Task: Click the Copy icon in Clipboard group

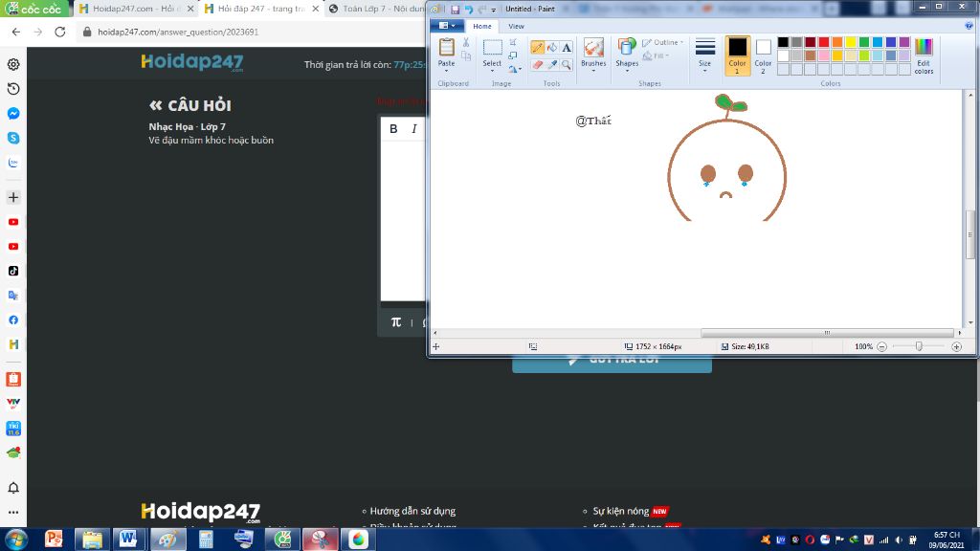Action: 466,56
